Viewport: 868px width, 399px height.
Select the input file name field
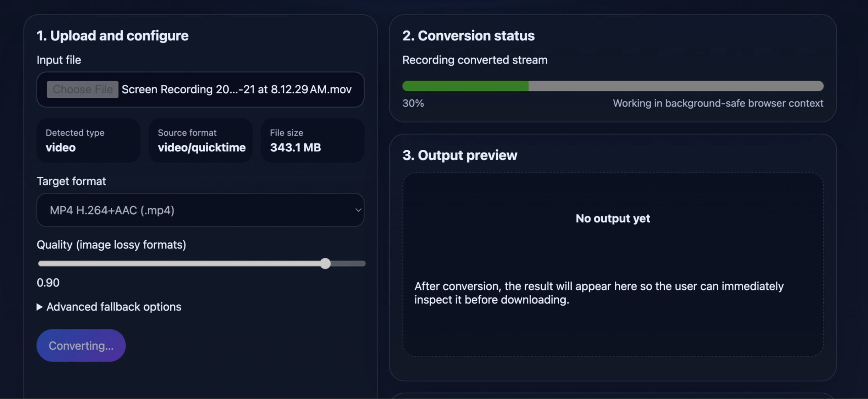[236, 89]
